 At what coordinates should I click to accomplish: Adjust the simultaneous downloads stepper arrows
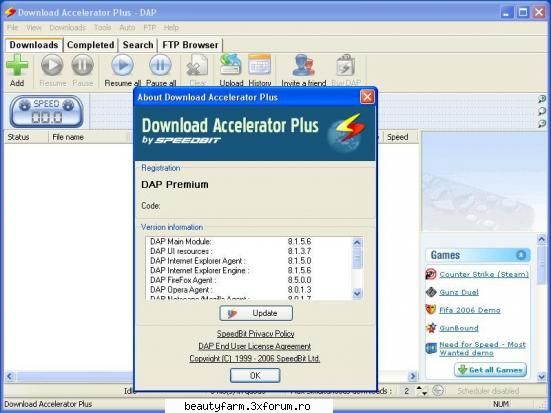point(421,391)
